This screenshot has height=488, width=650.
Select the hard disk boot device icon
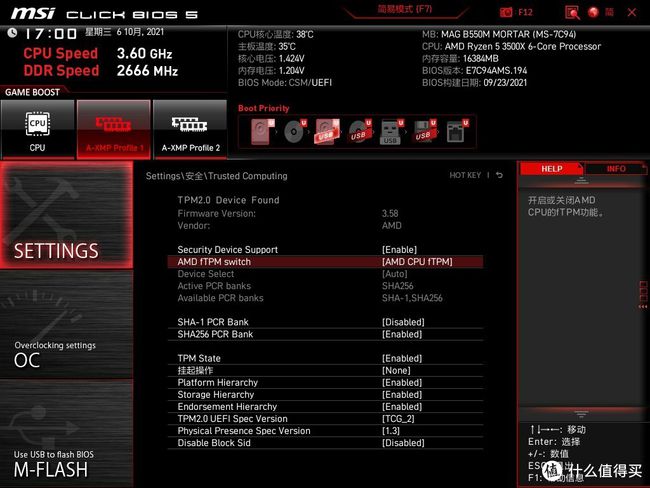(x=262, y=131)
